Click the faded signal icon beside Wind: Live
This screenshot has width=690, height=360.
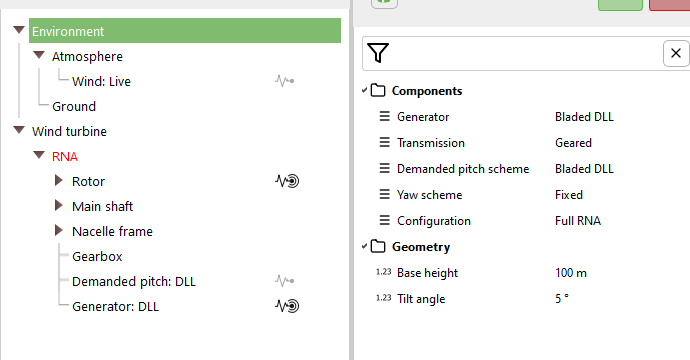click(285, 81)
